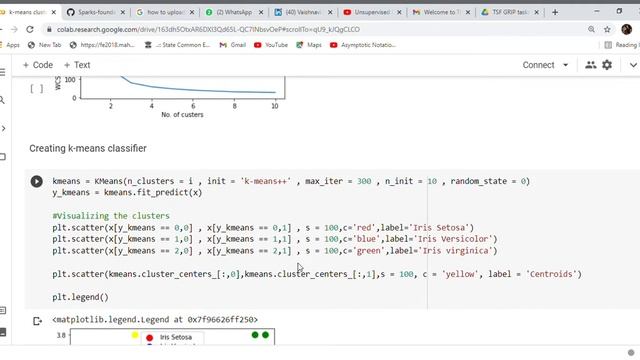Open the files sidebar icon
Viewport: 640px width, 360px height.
(2, 157)
